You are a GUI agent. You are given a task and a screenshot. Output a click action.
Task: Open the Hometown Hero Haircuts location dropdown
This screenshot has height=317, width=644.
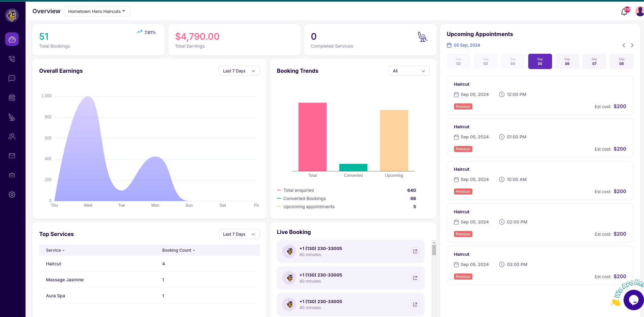click(x=97, y=11)
